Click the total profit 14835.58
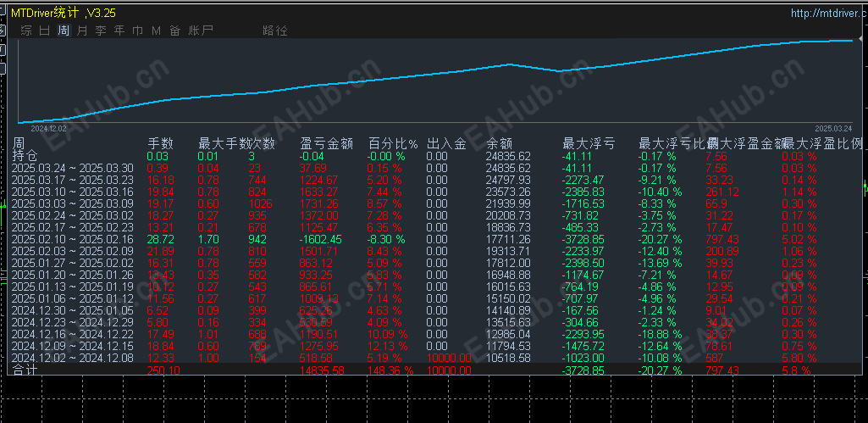This screenshot has width=868, height=423. click(322, 370)
